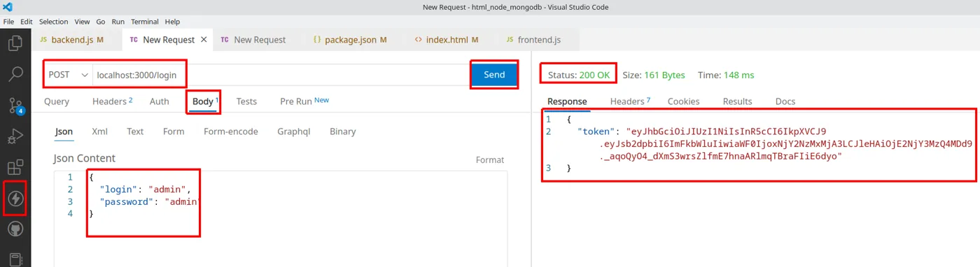
Task: Close the active New Request tab
Action: tap(204, 40)
